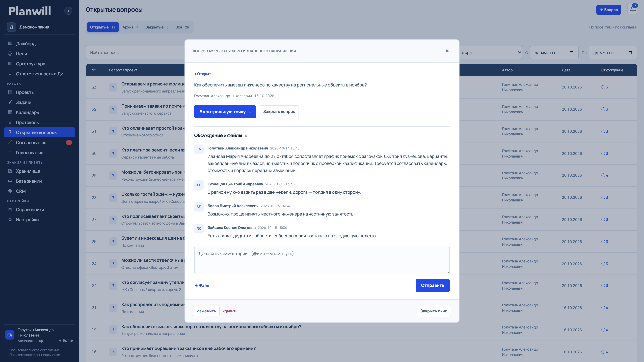This screenshot has height=362, width=644.
Task: Open notifications bell with 14 badge
Action: [x=633, y=10]
